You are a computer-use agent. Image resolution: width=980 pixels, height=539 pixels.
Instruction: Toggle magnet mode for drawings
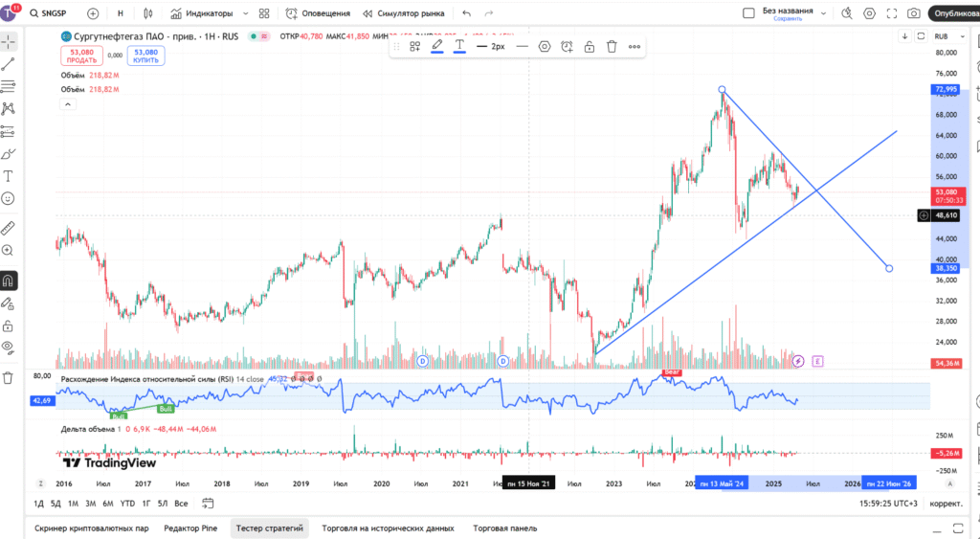pyautogui.click(x=8, y=281)
